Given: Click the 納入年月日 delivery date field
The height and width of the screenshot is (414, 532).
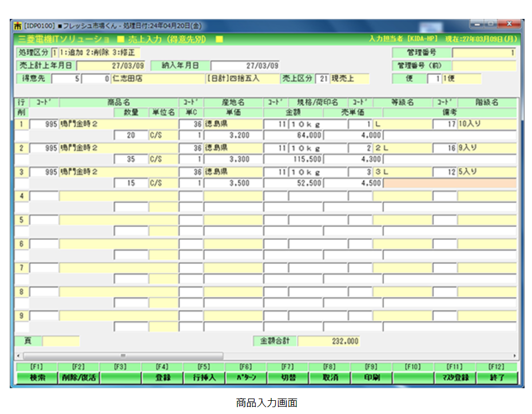Looking at the screenshot, I should click(x=245, y=66).
